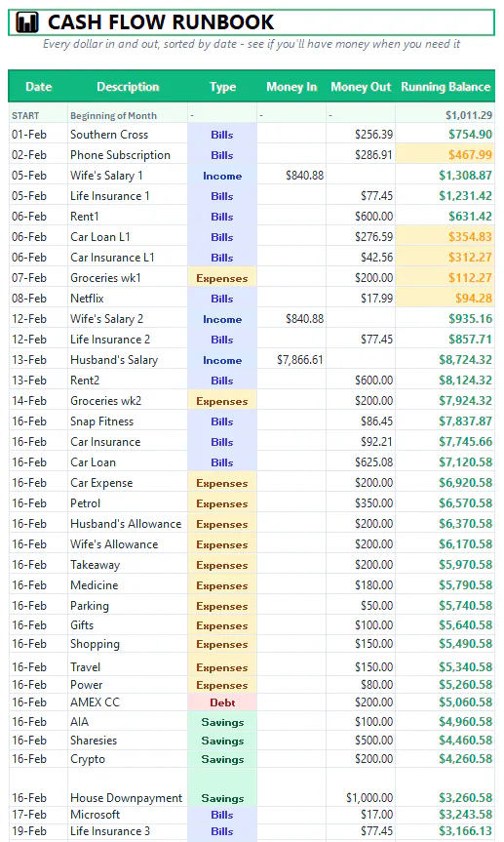Select the Money Out column header
This screenshot has height=842, width=504.
coord(361,87)
